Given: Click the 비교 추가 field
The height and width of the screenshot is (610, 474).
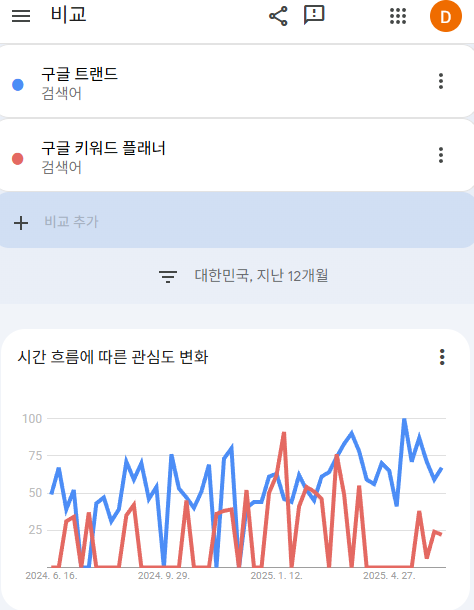Looking at the screenshot, I should click(x=237, y=220).
